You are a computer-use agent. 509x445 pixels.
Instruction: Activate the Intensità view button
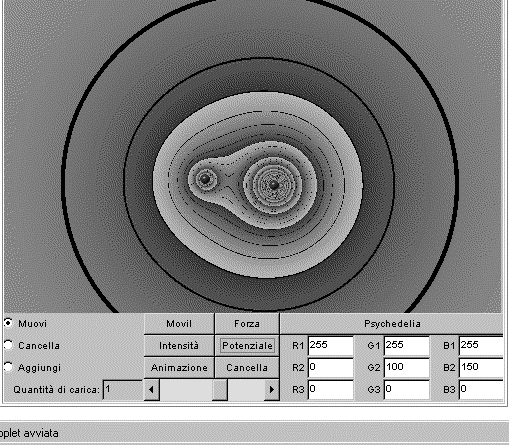pyautogui.click(x=179, y=346)
